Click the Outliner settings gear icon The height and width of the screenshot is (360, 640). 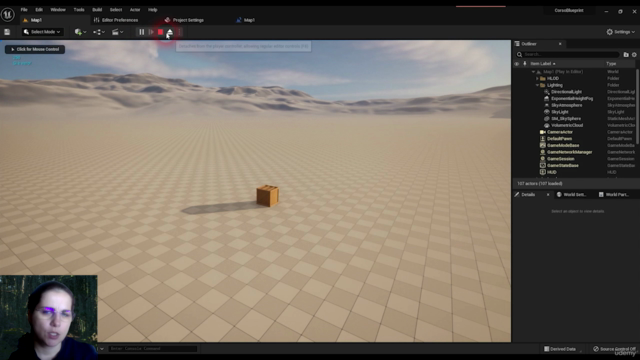point(634,54)
